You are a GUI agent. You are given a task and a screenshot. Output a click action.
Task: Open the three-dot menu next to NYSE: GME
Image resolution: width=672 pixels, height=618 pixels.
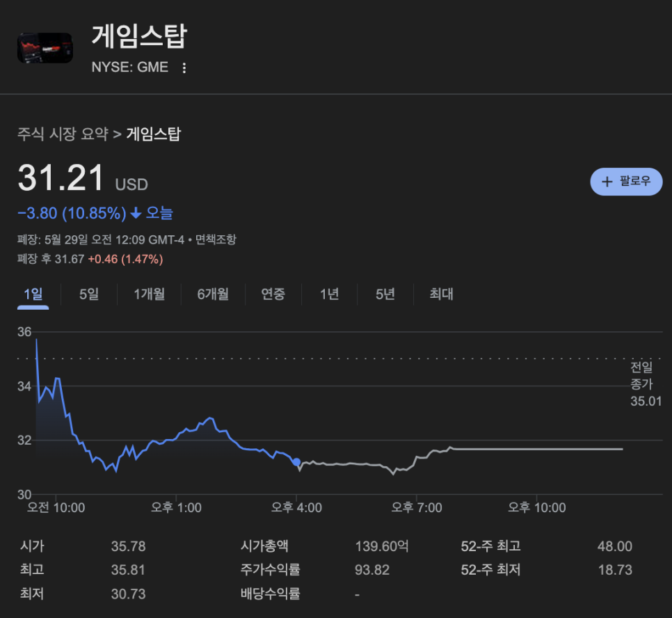tap(184, 68)
